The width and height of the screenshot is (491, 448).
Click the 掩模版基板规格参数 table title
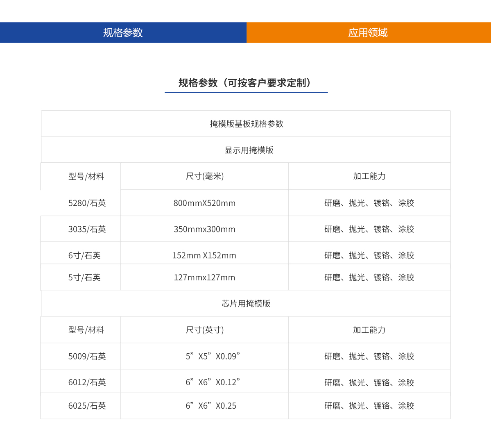pos(246,124)
